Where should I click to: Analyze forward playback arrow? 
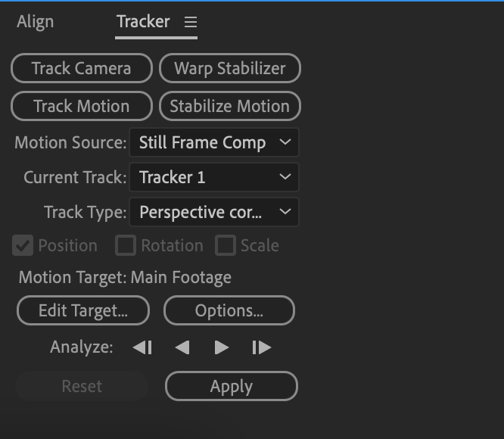coord(222,347)
